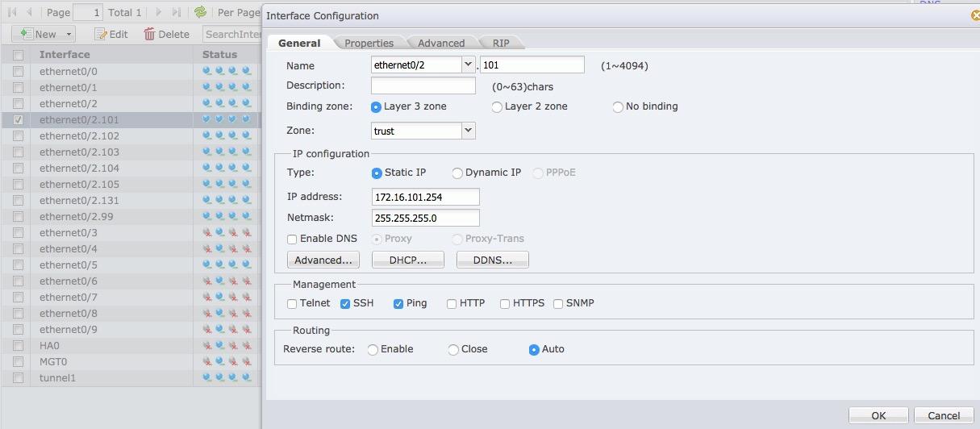Go to the last page of interfaces
This screenshot has height=429, width=980.
point(177,12)
